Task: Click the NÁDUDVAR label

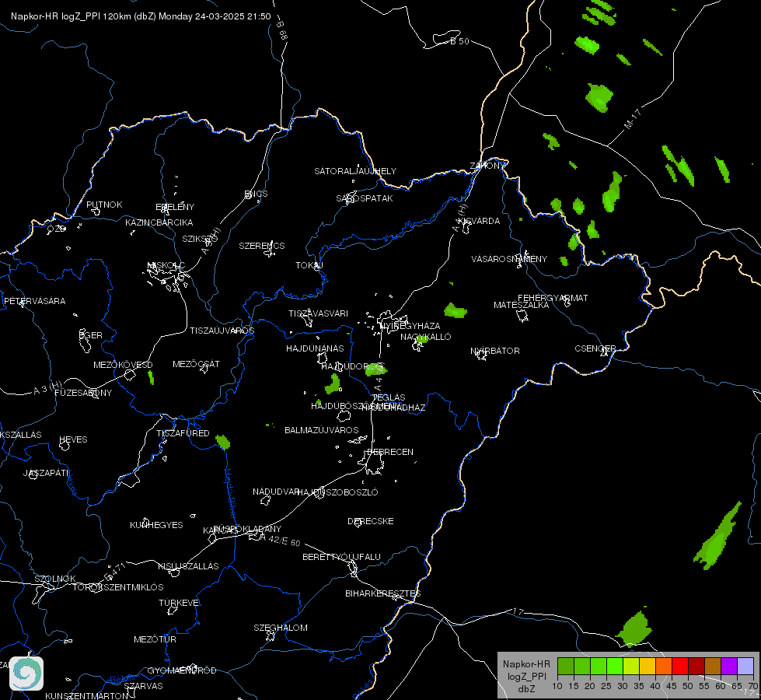Action: (x=276, y=492)
